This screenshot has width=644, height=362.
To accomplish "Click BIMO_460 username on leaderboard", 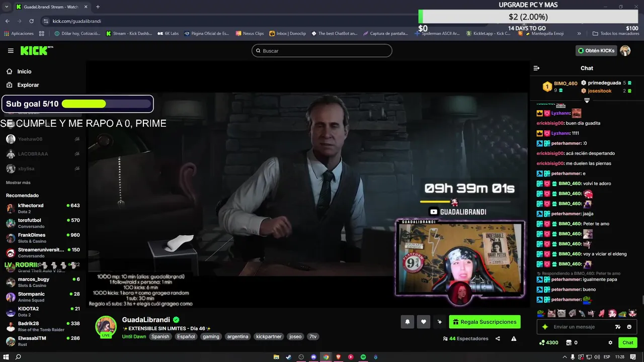I will [566, 83].
